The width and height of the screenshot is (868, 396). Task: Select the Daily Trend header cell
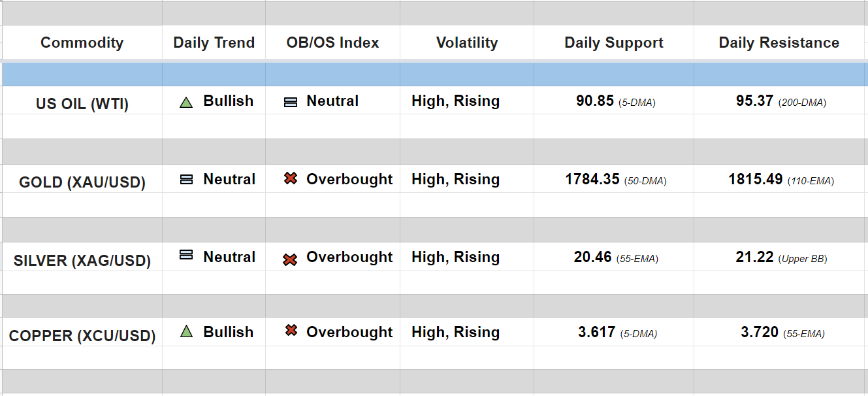214,43
